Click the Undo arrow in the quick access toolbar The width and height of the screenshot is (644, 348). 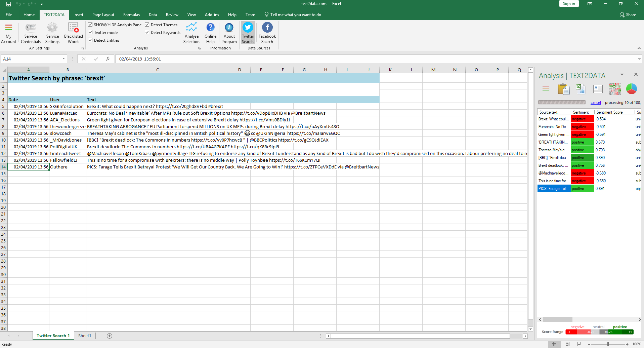pos(18,4)
